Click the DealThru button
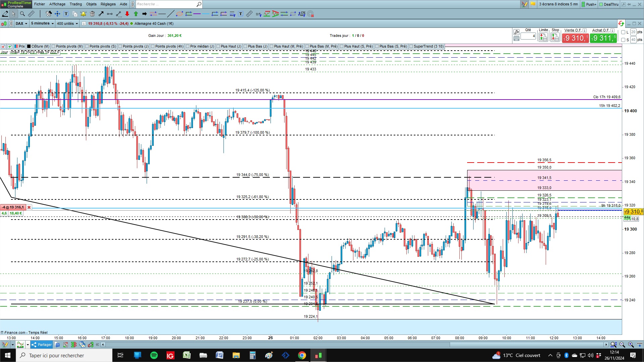Screen dimensions: 644x362 [x=609, y=4]
